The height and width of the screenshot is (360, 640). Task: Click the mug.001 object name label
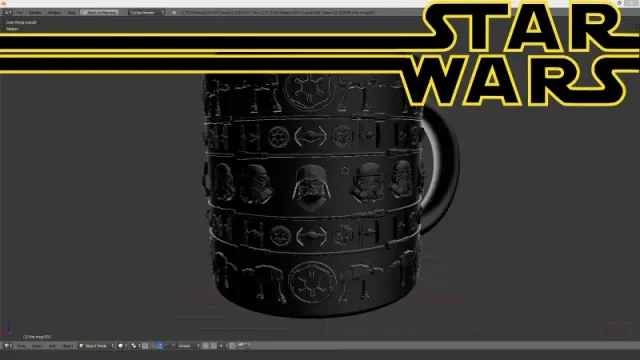point(37,337)
